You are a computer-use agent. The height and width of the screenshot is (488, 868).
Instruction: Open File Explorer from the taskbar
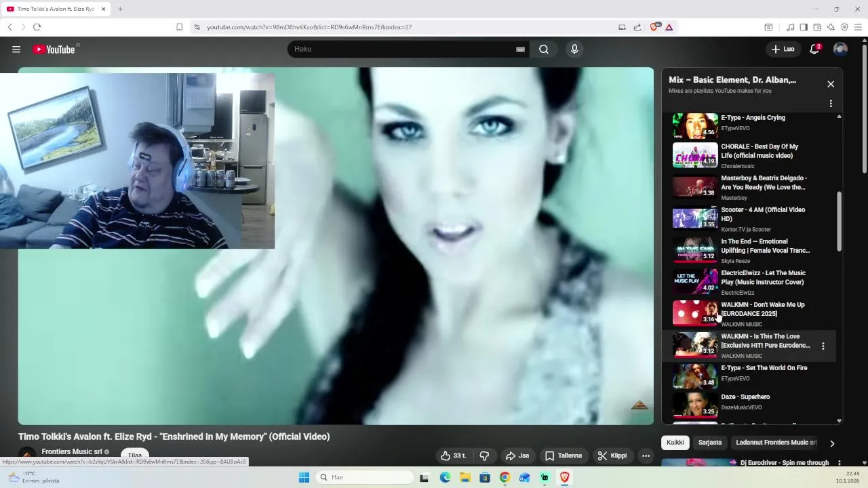(x=465, y=477)
